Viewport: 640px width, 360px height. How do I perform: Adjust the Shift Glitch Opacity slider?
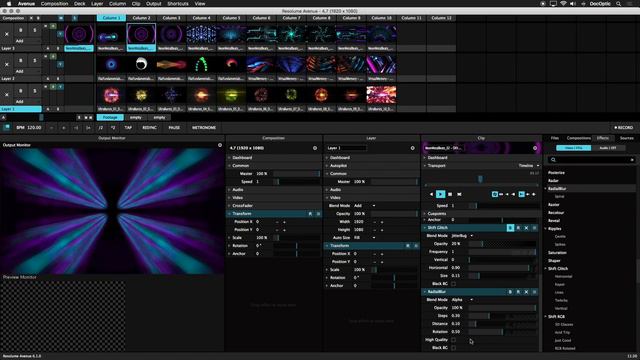click(502, 244)
